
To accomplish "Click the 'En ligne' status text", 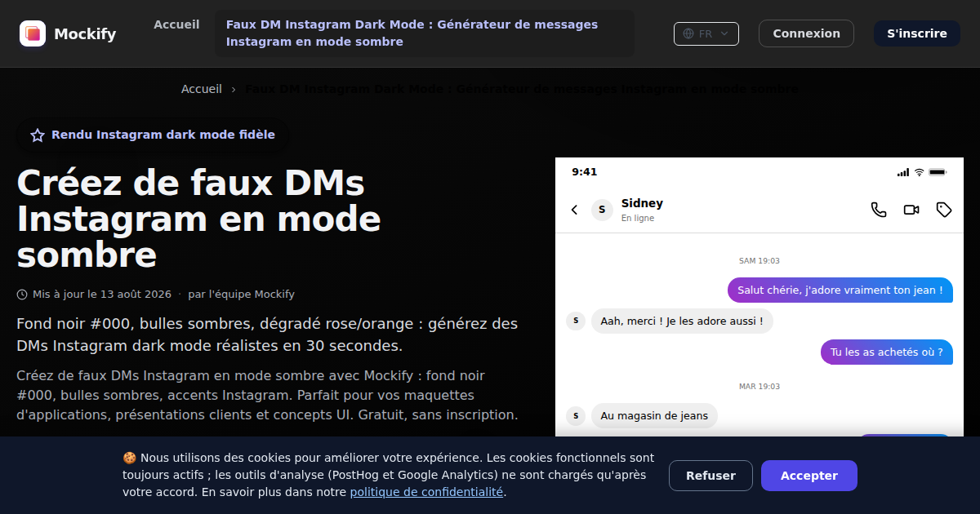I will (638, 219).
